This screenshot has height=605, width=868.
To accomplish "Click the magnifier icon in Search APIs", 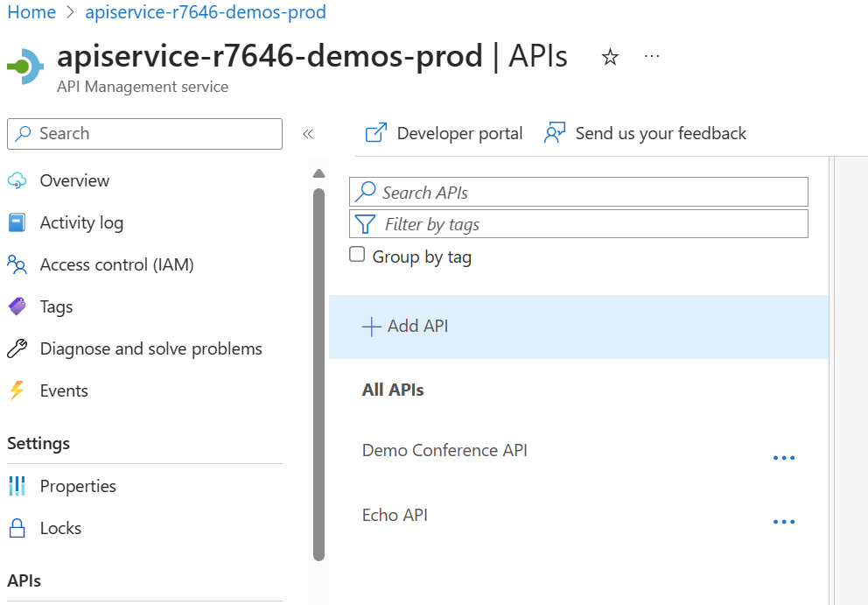I will click(366, 192).
